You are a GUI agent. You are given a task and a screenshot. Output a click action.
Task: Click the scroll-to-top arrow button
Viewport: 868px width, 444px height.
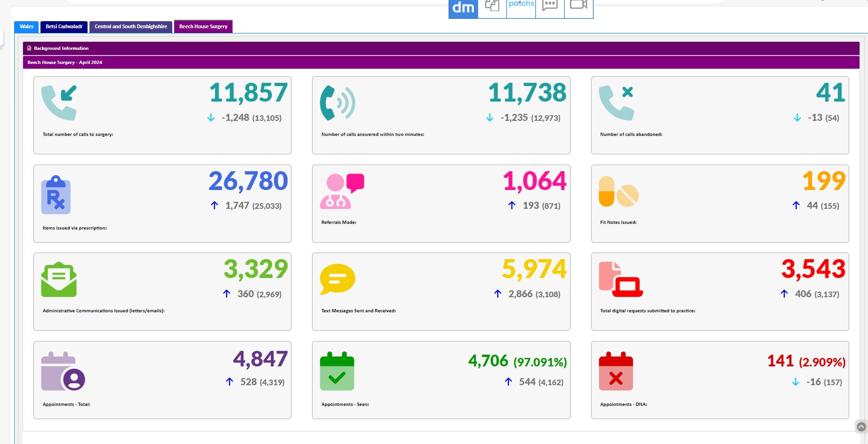[861, 427]
